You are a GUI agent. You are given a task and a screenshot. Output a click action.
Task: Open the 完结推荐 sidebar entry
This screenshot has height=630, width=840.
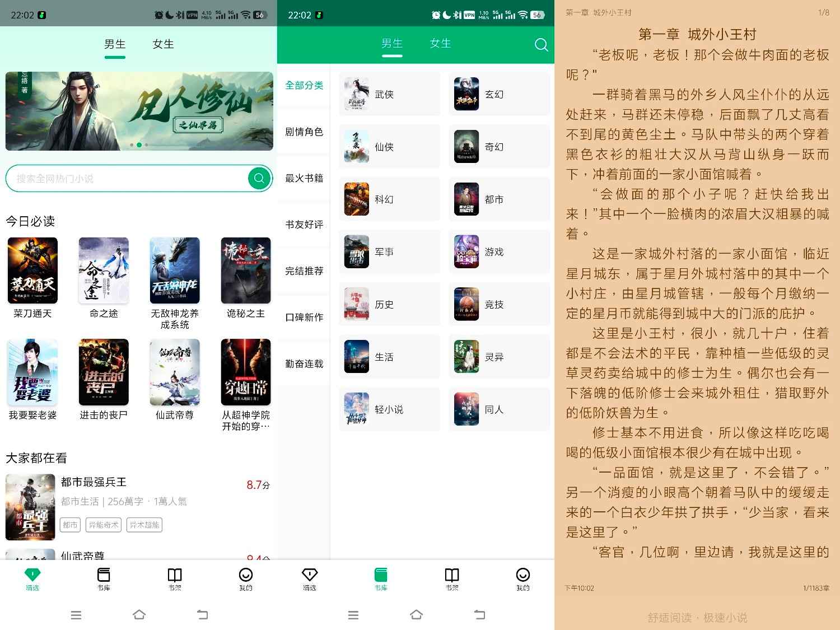click(x=303, y=271)
